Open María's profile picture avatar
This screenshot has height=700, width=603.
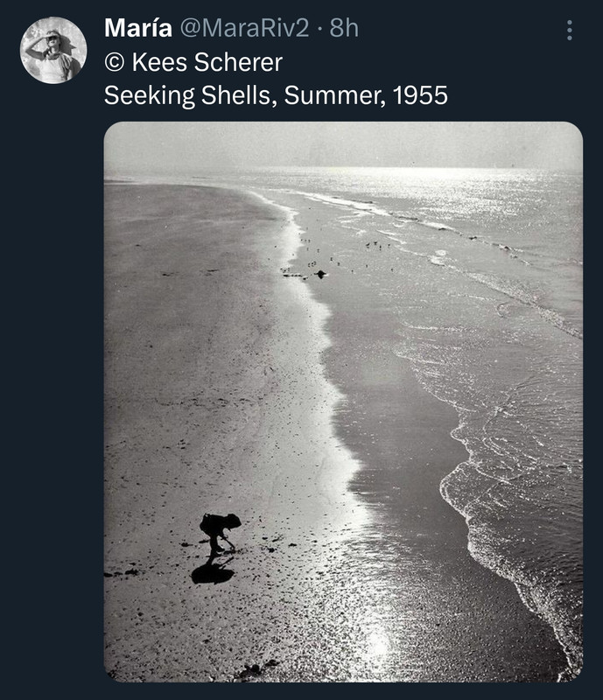[x=53, y=51]
